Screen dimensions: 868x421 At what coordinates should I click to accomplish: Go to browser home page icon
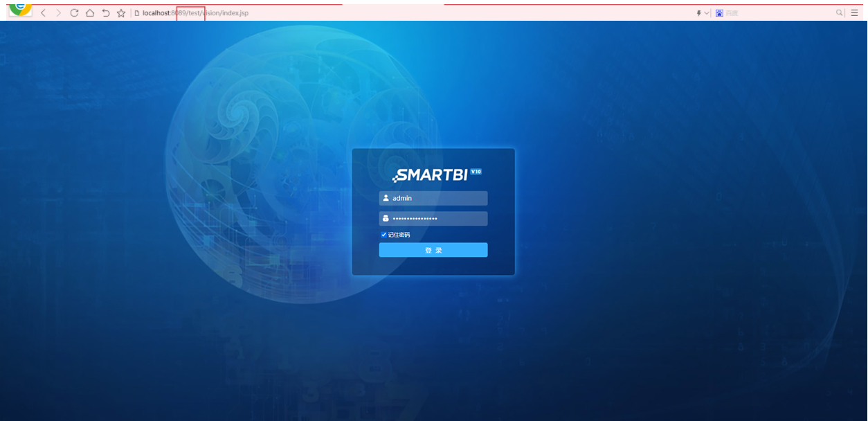(x=90, y=13)
